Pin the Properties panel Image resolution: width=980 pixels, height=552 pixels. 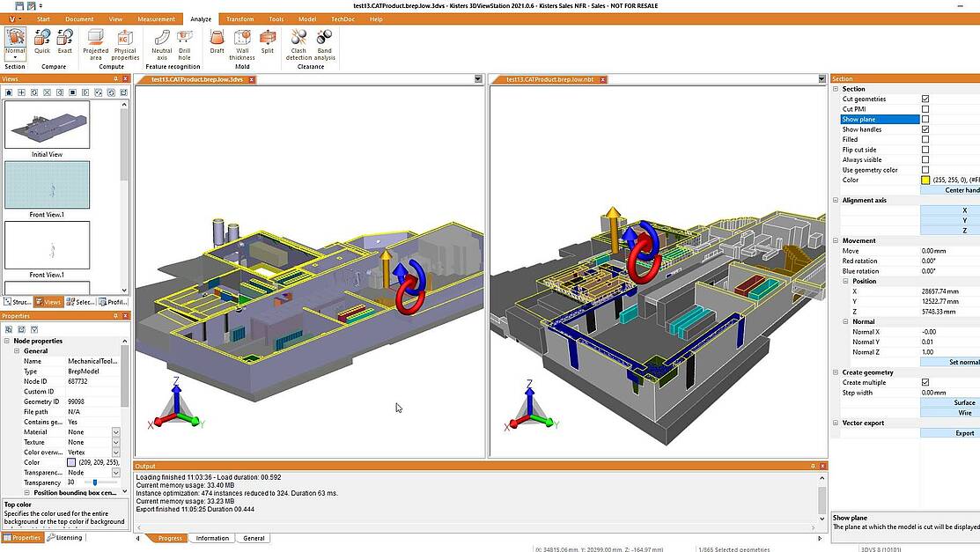point(115,316)
